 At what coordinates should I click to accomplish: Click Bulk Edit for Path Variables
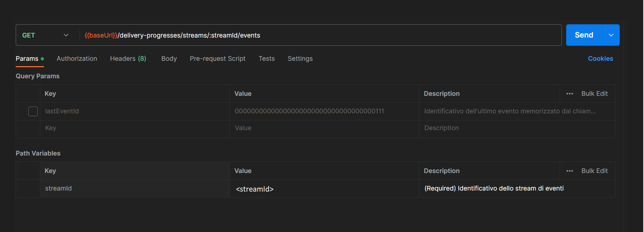point(594,171)
